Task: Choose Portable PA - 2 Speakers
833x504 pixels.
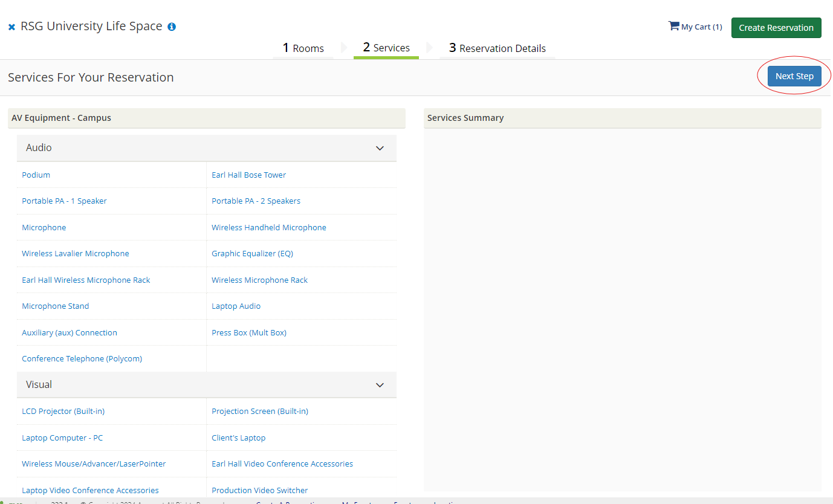Action: 256,201
